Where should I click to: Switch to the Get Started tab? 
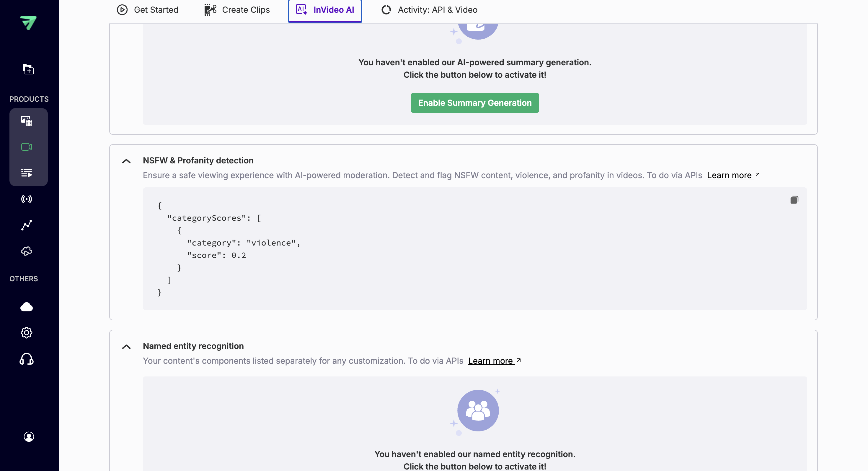click(148, 10)
